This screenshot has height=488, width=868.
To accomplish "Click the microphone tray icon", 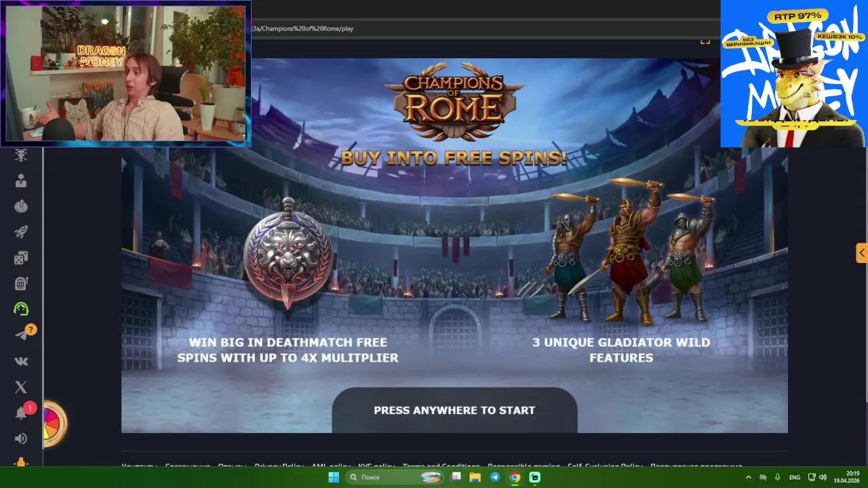I will pyautogui.click(x=778, y=477).
